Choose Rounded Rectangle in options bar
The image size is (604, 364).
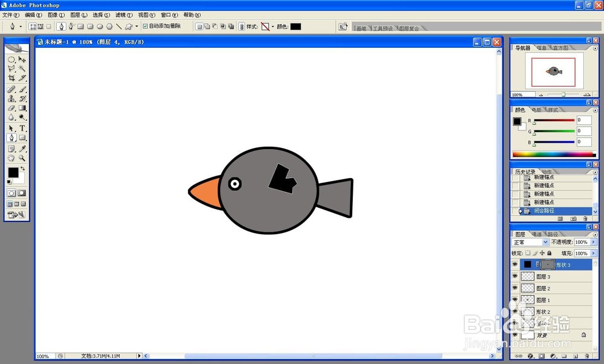click(x=90, y=27)
